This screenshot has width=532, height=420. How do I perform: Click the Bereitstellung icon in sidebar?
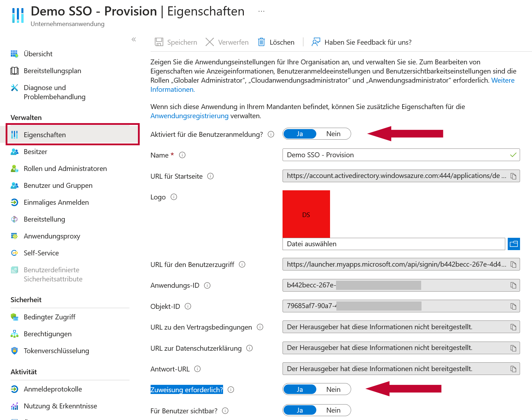click(14, 219)
